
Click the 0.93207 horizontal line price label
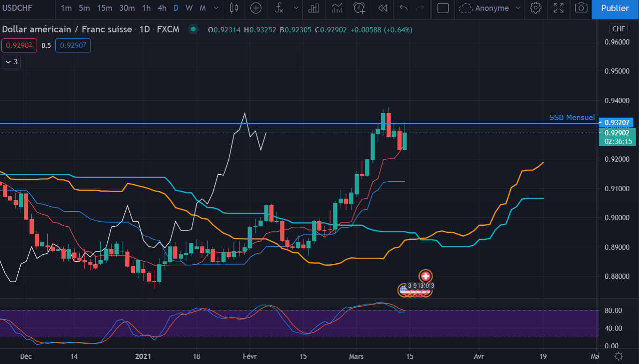pyautogui.click(x=616, y=123)
